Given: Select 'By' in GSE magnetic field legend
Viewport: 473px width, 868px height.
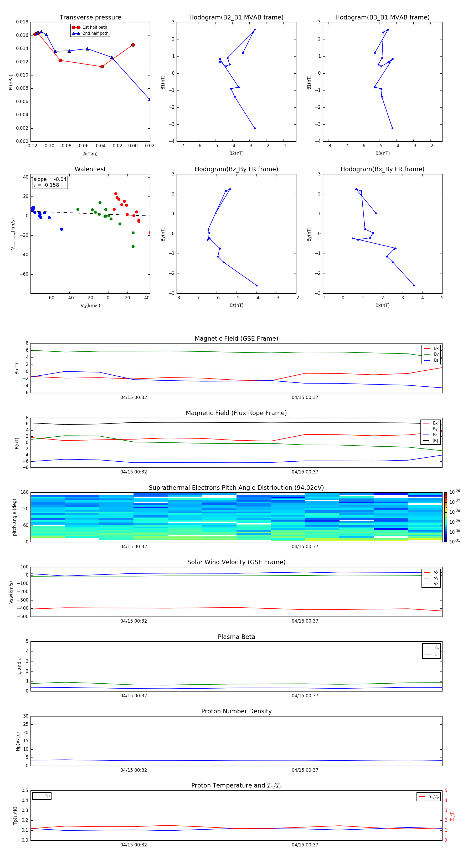Looking at the screenshot, I should [x=431, y=354].
